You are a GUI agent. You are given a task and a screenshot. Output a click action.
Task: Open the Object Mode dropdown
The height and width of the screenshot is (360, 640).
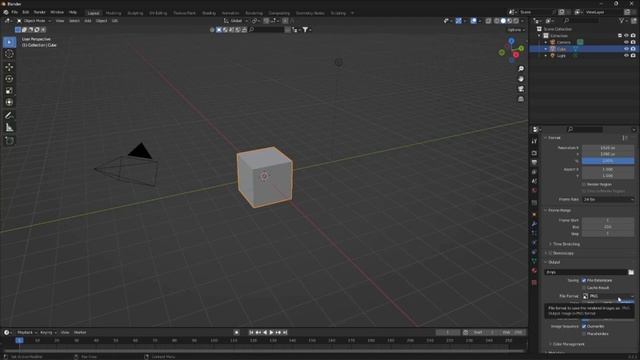tap(34, 21)
